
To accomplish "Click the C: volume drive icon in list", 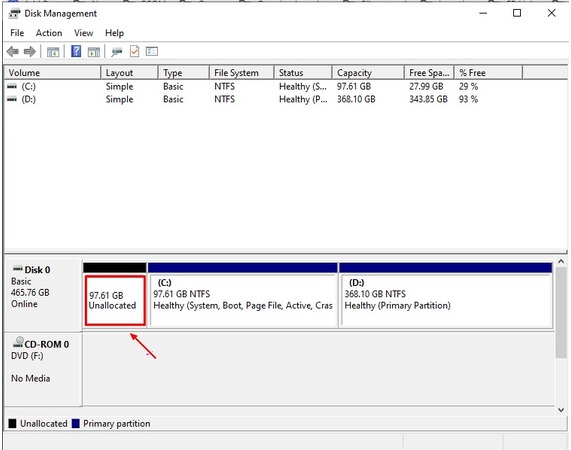I will pyautogui.click(x=12, y=87).
